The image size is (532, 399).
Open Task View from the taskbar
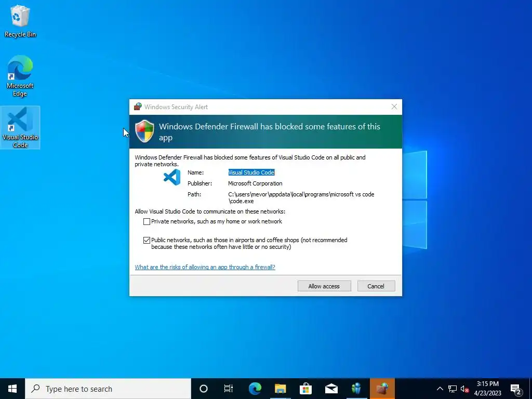tap(229, 389)
